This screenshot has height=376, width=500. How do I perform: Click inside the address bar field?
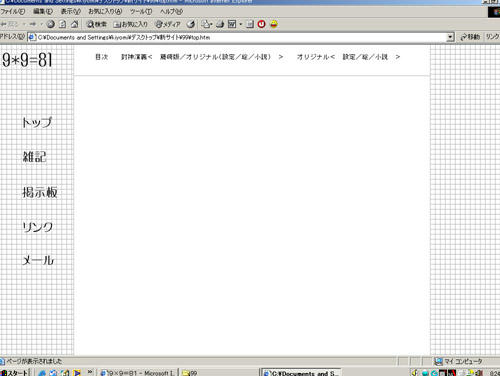click(x=241, y=37)
